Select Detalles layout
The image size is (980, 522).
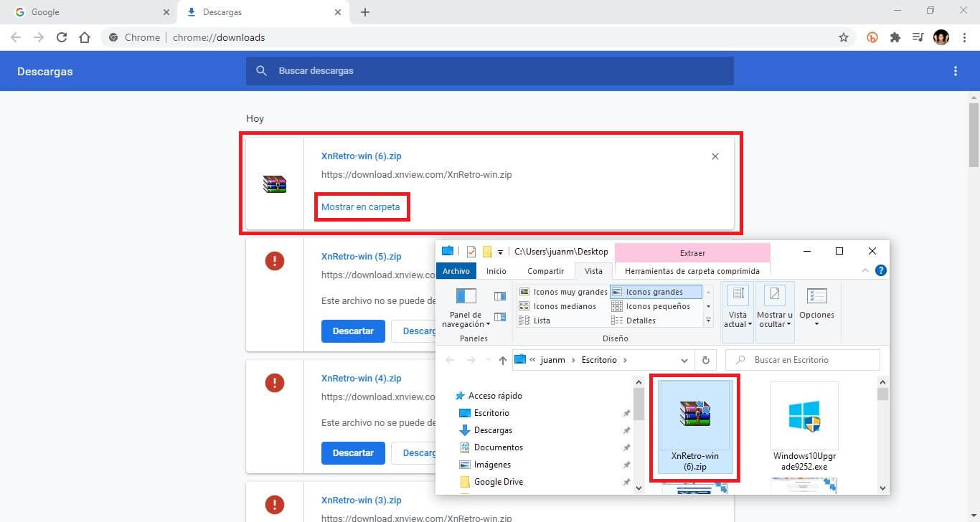coord(633,321)
